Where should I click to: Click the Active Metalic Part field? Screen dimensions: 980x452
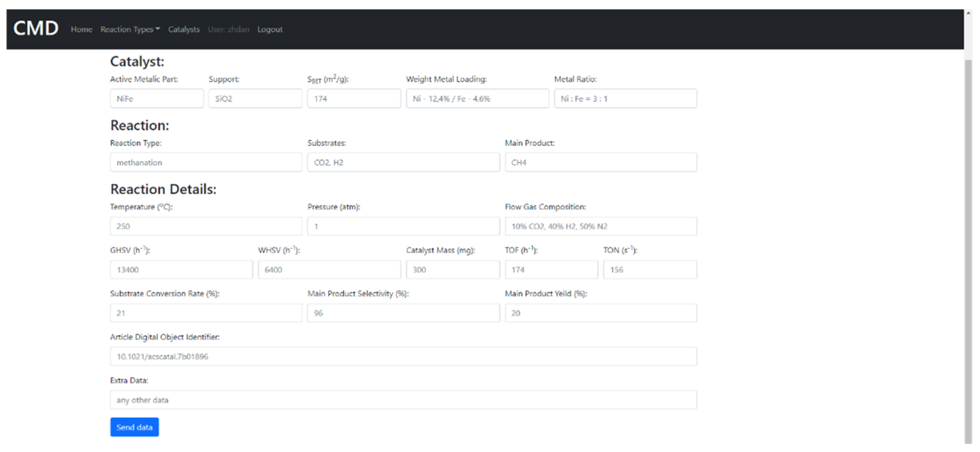(157, 99)
